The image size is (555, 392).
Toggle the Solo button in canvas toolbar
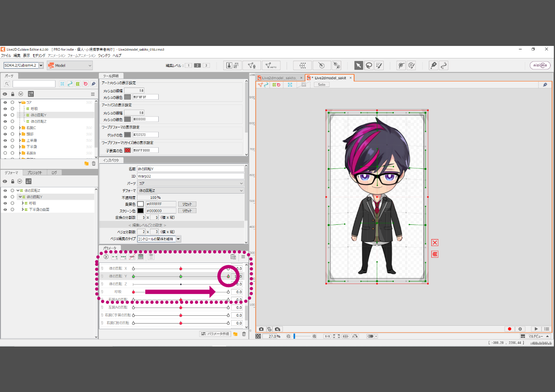click(x=322, y=84)
